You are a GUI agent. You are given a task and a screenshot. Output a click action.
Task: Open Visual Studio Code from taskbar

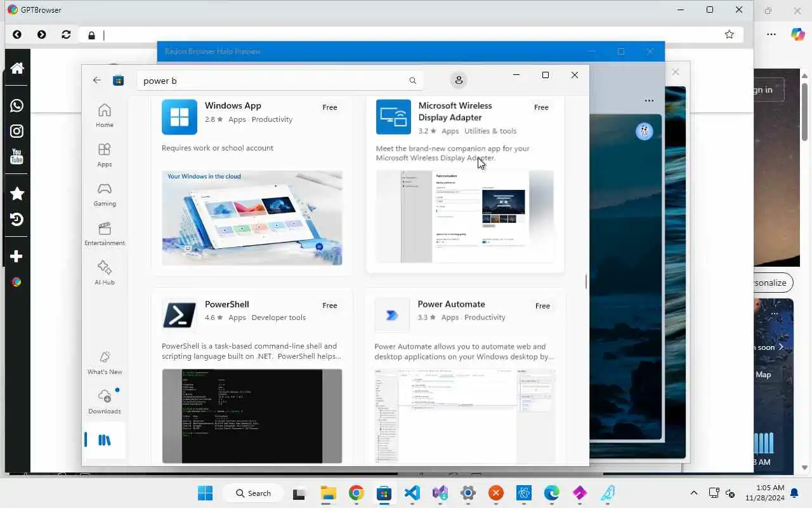[x=412, y=493]
